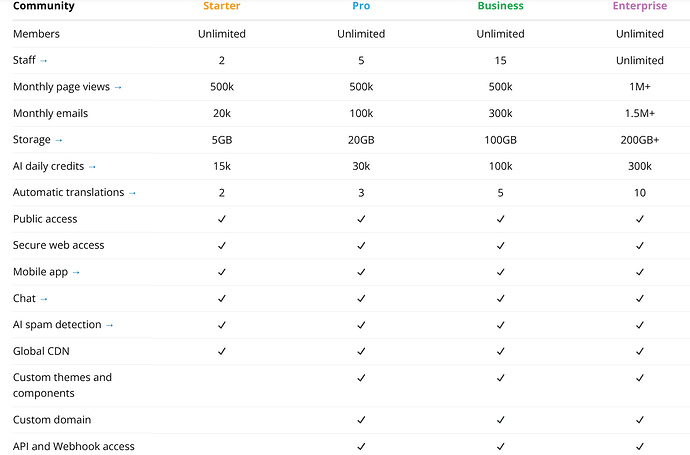Screen dimensions: 690x455
Task: Select the Enterprise plan column header
Action: point(639,7)
